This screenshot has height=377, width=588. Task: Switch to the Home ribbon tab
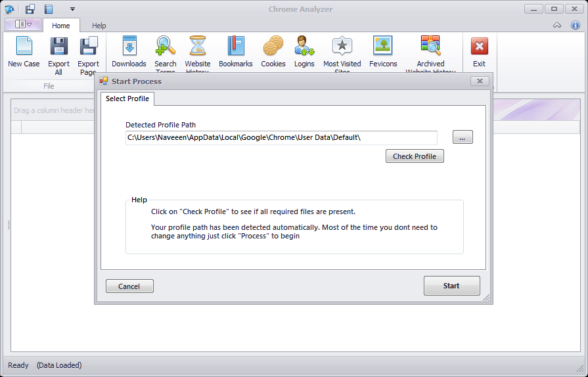(x=60, y=26)
